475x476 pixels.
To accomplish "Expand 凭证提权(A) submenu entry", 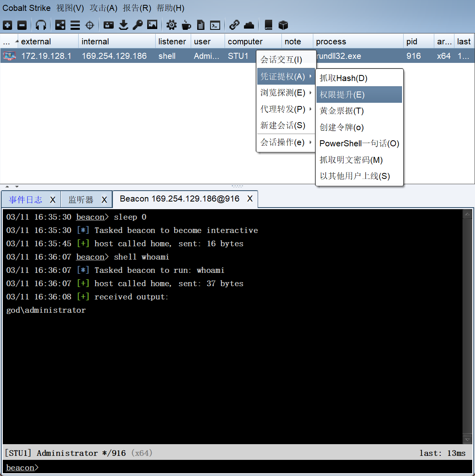I will [x=286, y=76].
